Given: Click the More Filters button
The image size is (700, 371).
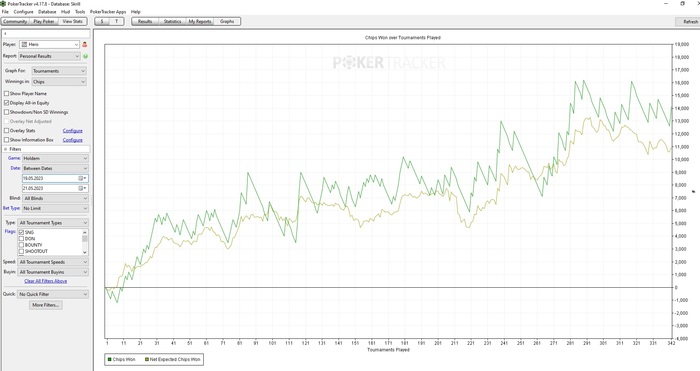Looking at the screenshot, I should 46,305.
